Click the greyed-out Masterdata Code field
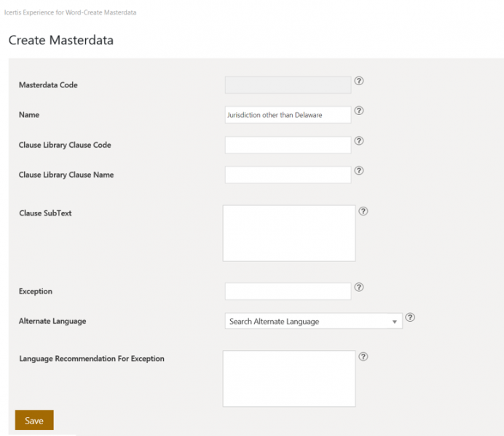The width and height of the screenshot is (504, 436). (288, 85)
